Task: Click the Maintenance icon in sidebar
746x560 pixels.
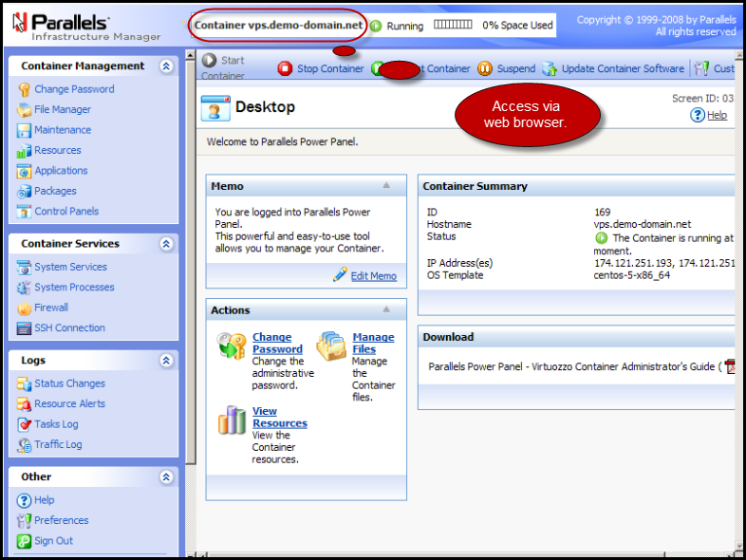Action: pyautogui.click(x=24, y=130)
